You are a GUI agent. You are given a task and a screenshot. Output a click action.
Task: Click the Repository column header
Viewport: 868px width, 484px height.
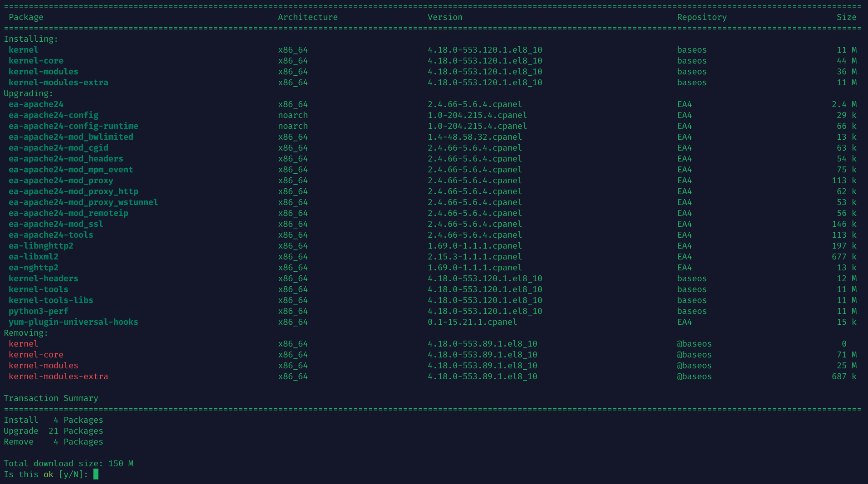point(702,17)
